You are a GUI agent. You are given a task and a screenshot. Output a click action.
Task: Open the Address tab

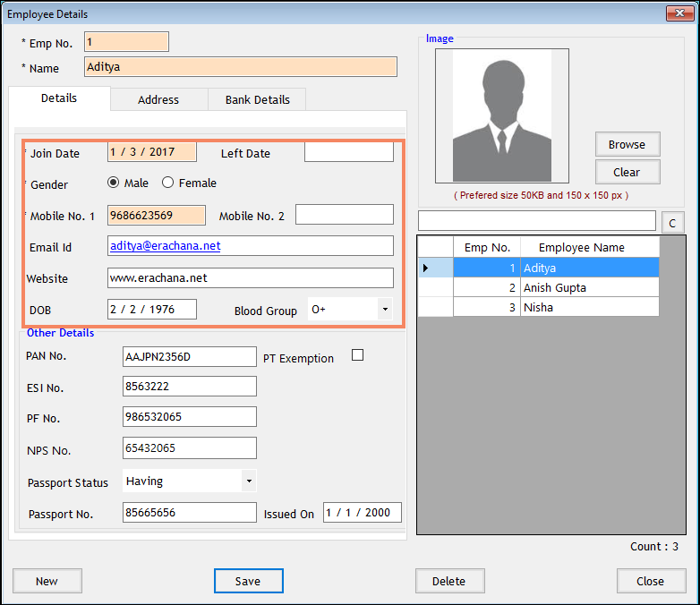tap(158, 99)
